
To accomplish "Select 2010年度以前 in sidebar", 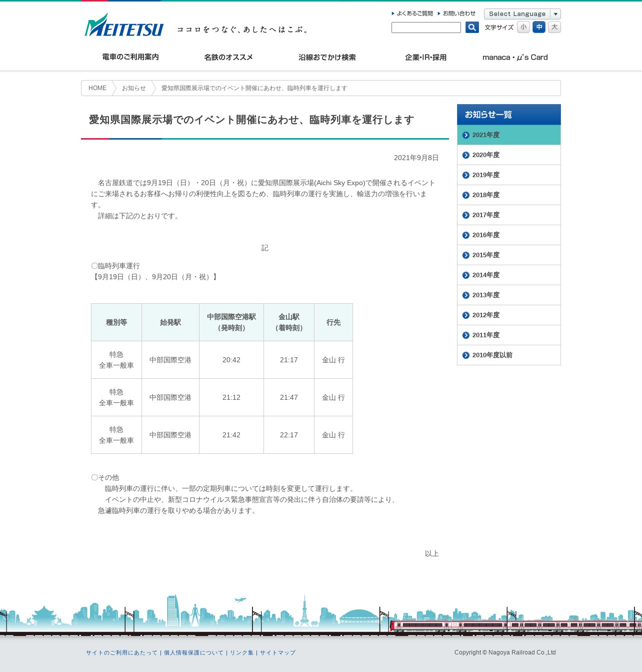I will (x=509, y=355).
